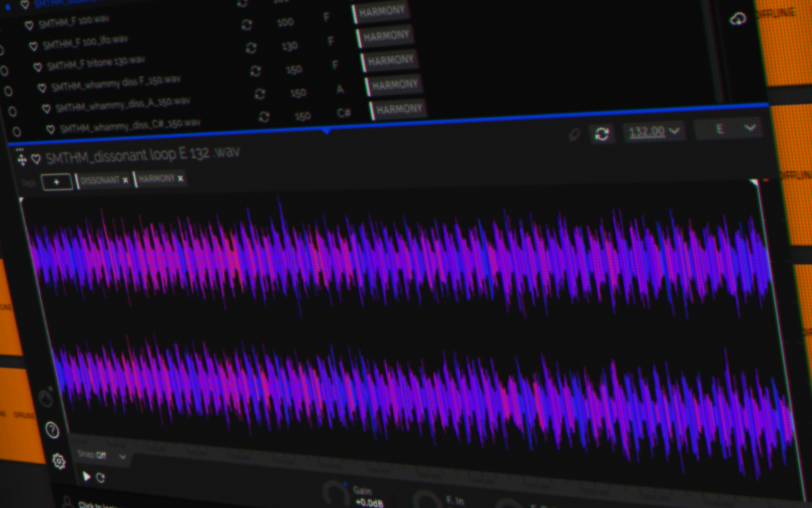Screen dimensions: 812x508
Task: Select file SMTHM_F tritone 130.wav
Action: (x=95, y=63)
